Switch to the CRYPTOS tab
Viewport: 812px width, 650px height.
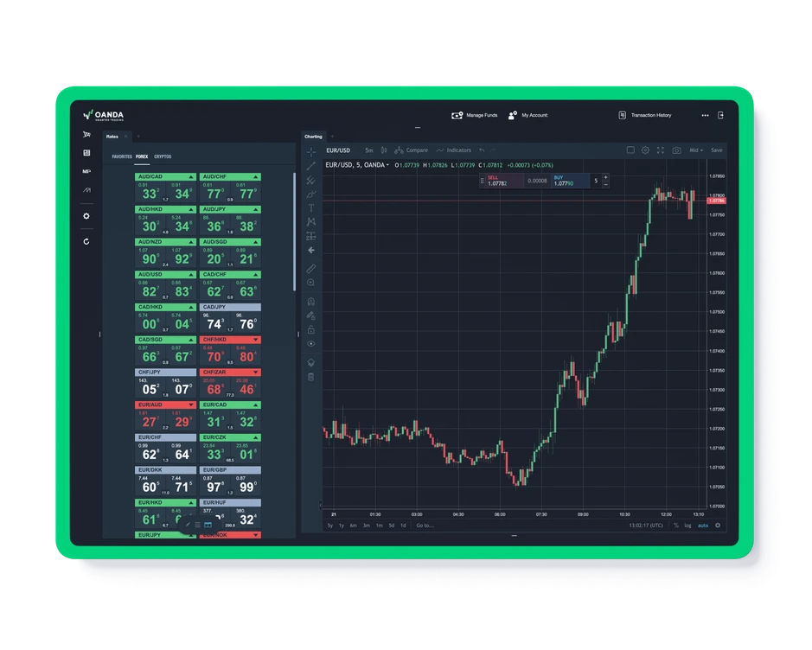pos(163,156)
